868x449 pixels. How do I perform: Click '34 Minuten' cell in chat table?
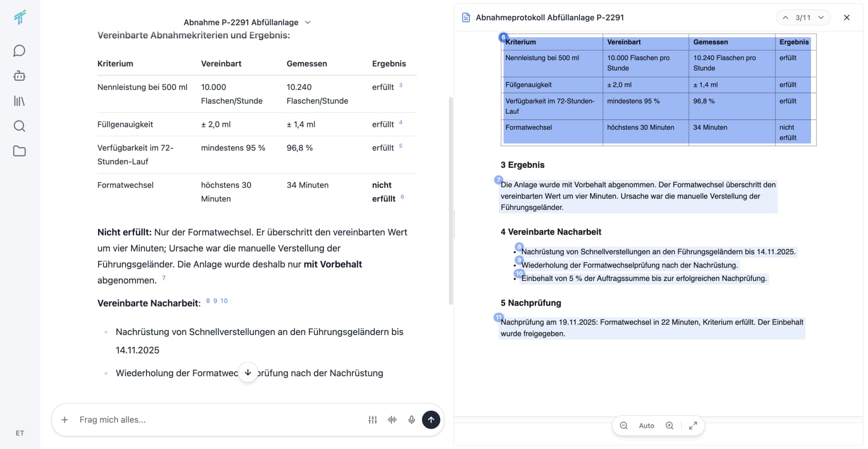[307, 185]
